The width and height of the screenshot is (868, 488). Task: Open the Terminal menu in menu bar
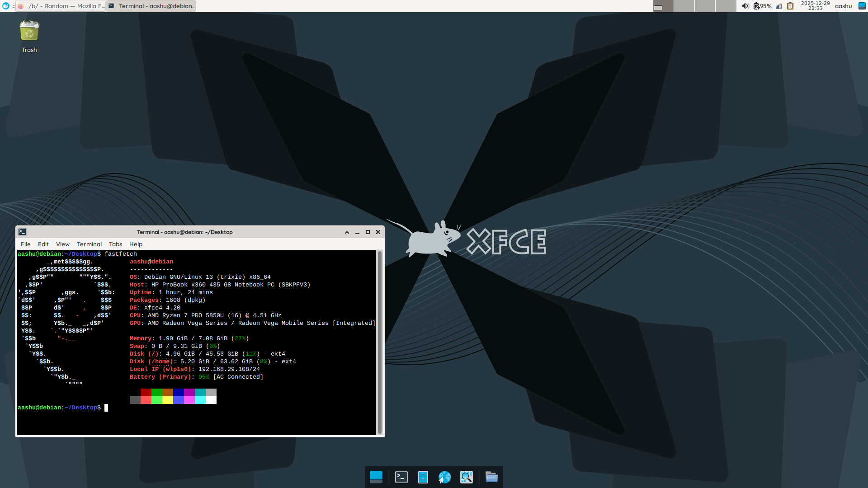(89, 244)
